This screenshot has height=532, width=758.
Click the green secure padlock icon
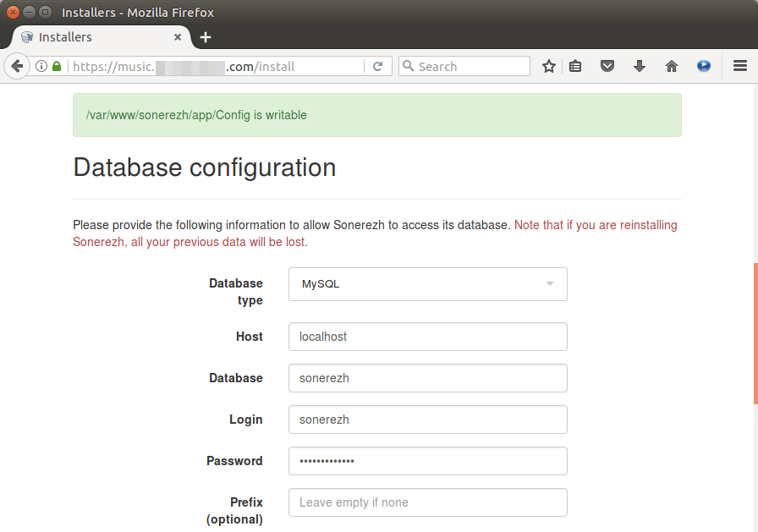(x=57, y=66)
